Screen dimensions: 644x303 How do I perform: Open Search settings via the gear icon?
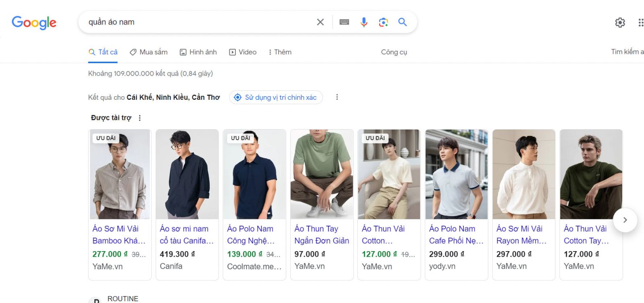619,23
